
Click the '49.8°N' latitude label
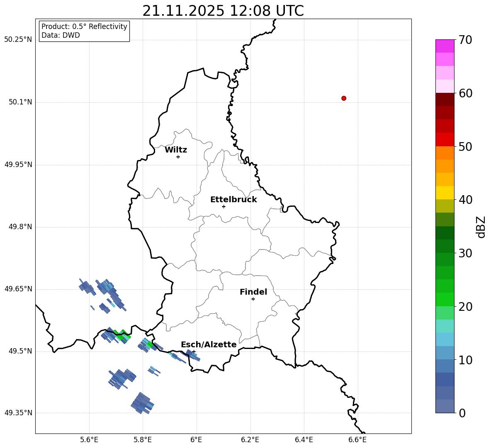(x=20, y=227)
